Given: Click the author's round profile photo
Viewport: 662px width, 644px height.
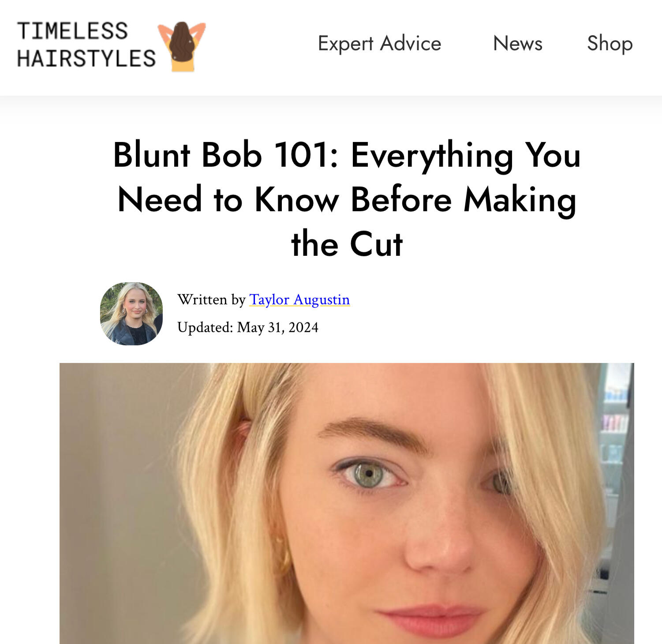Looking at the screenshot, I should [x=131, y=314].
